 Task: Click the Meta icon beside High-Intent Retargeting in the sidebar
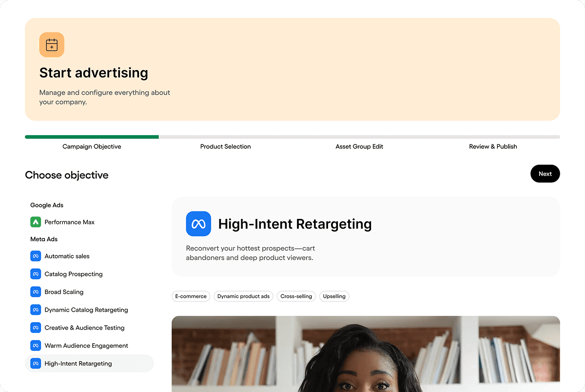(x=35, y=363)
